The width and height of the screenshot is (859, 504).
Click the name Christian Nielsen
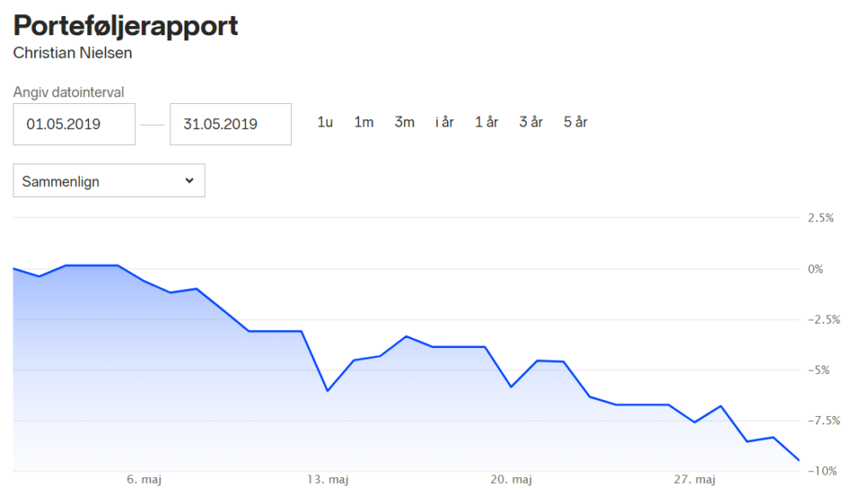(73, 53)
